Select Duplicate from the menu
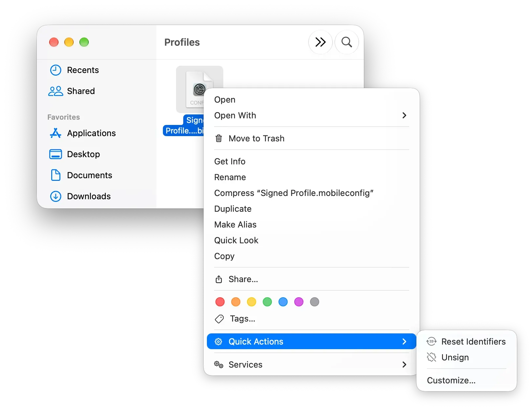Image resolution: width=532 pixels, height=409 pixels. (311, 209)
